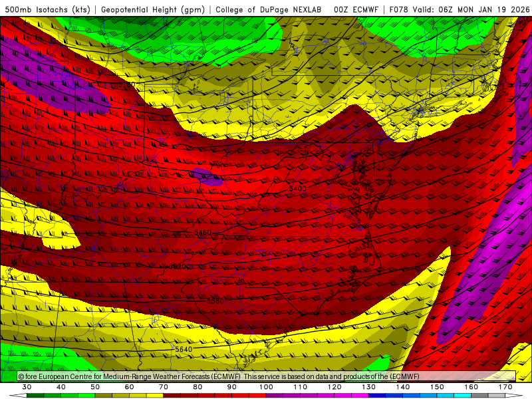Click the 150 label on the color scale
532x399 pixels.
click(437, 387)
